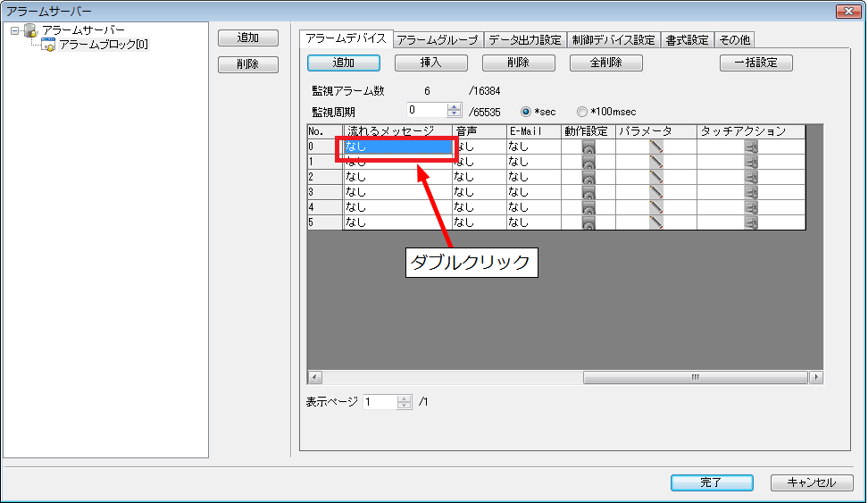The height and width of the screenshot is (503, 868).
Task: Click the operation settings icon in row 3
Action: [x=588, y=193]
